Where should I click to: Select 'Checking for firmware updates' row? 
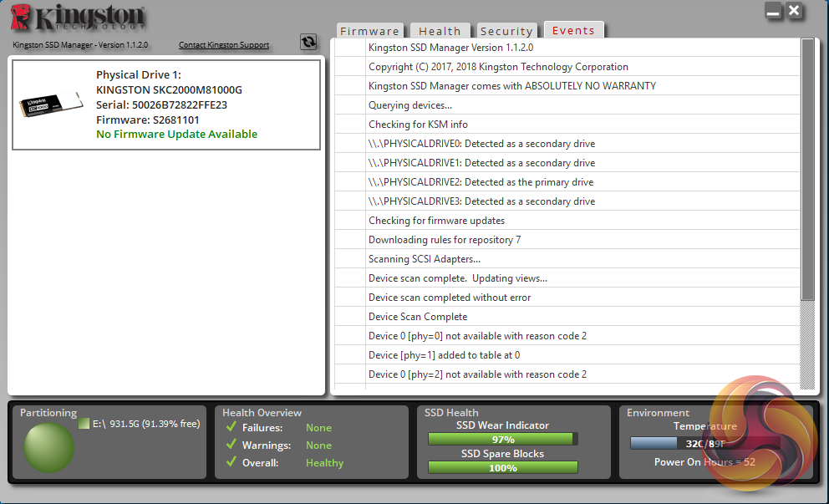point(567,221)
